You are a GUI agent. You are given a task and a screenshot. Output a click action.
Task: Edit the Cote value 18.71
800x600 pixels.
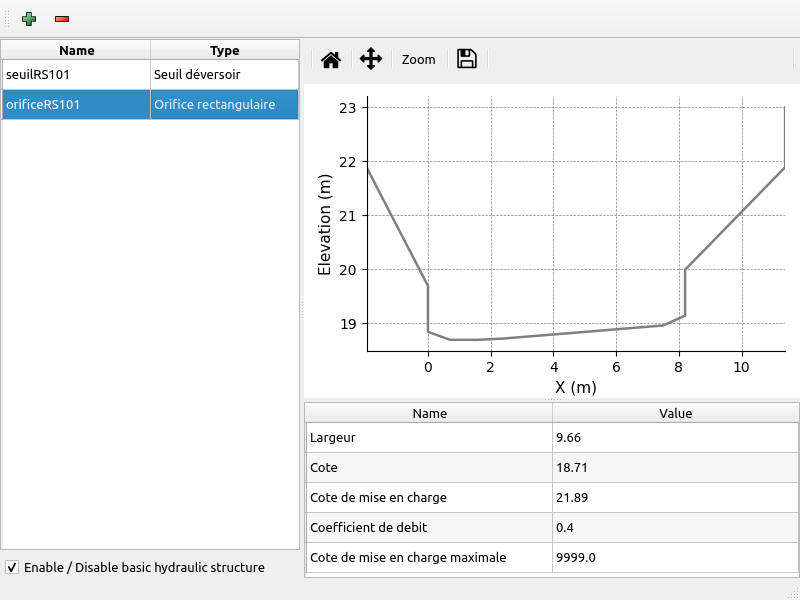(675, 467)
